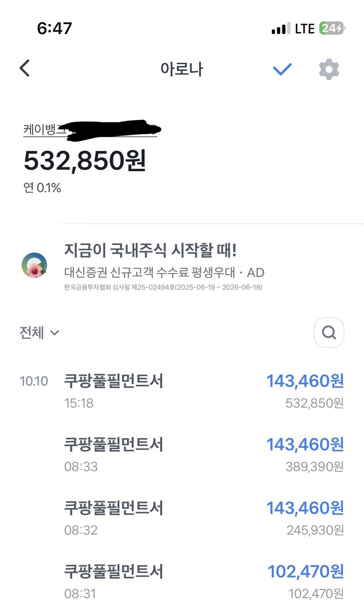
Task: Tap the 아로나 page title
Action: click(x=182, y=69)
